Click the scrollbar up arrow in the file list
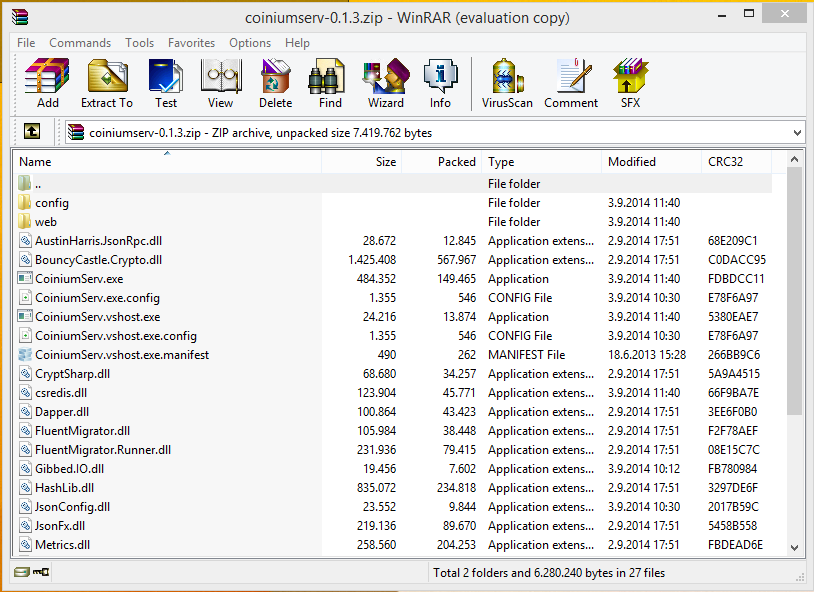The height and width of the screenshot is (592, 814). point(794,159)
